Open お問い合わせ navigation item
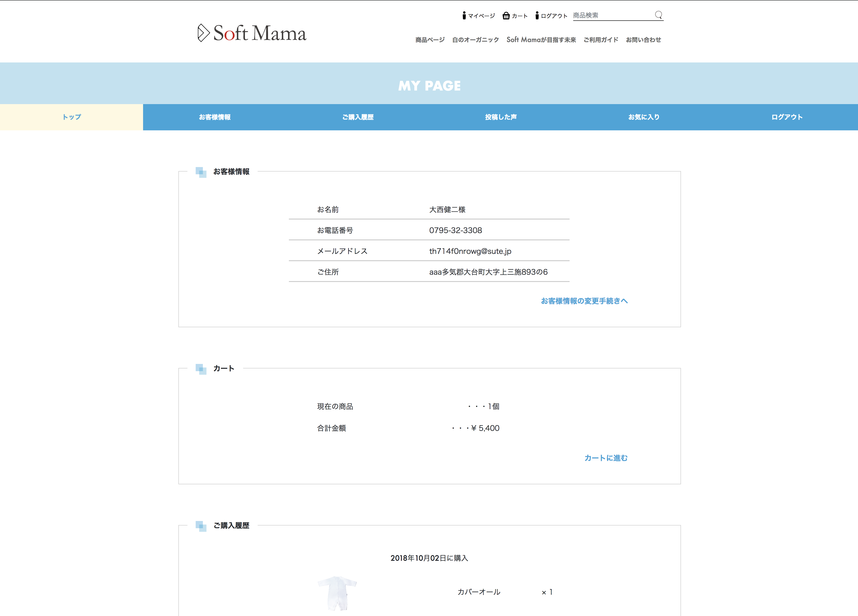Viewport: 858px width, 616px height. [643, 40]
